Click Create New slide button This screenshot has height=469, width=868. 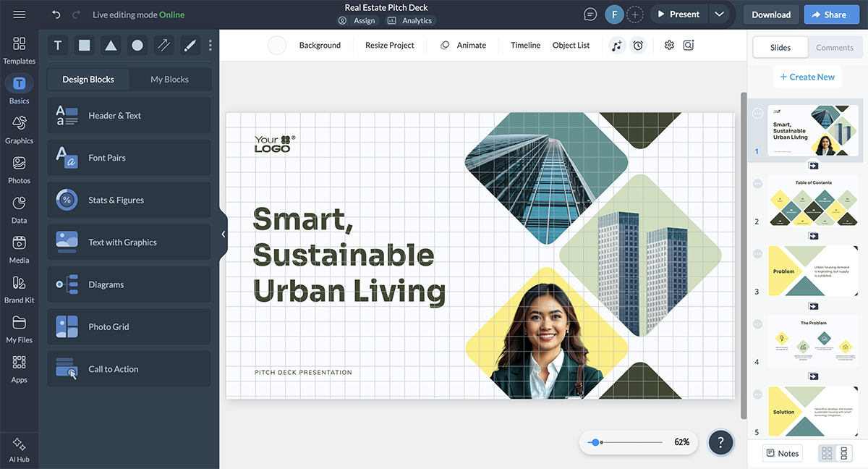tap(807, 77)
